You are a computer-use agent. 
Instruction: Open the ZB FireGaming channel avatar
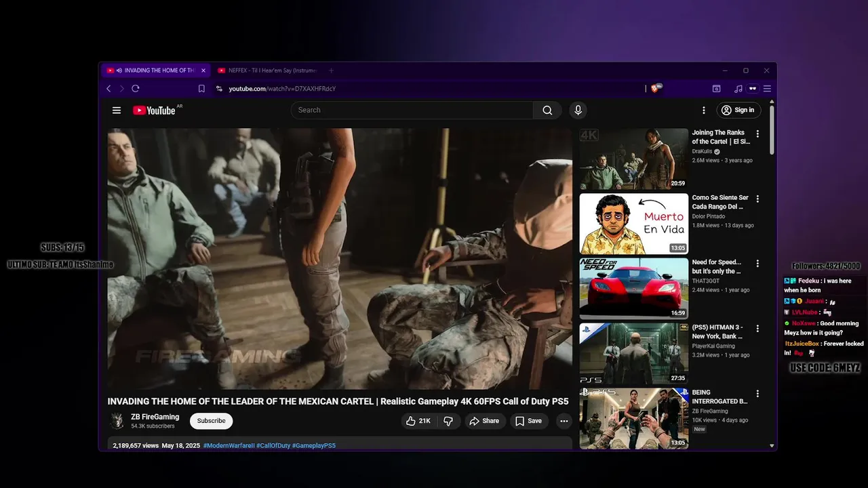coord(117,421)
